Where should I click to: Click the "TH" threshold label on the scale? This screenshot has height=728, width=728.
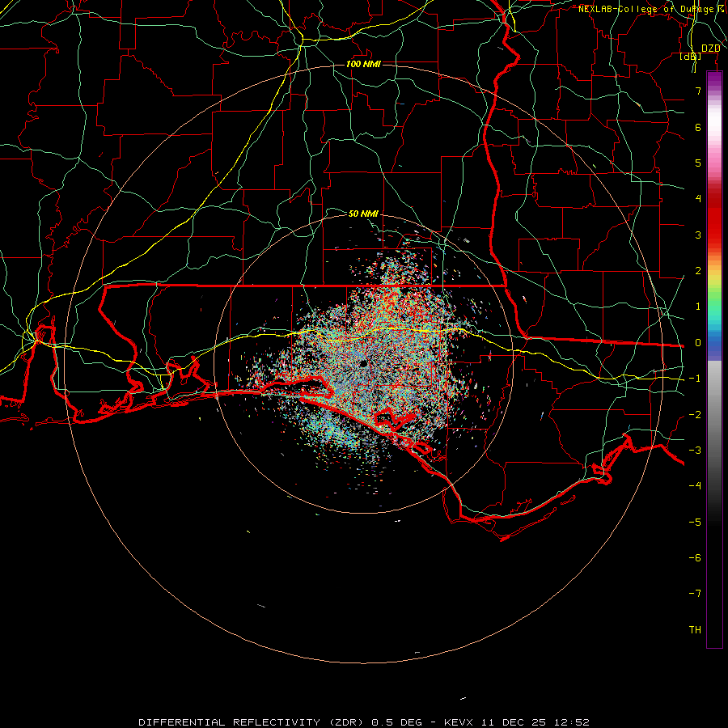click(695, 630)
